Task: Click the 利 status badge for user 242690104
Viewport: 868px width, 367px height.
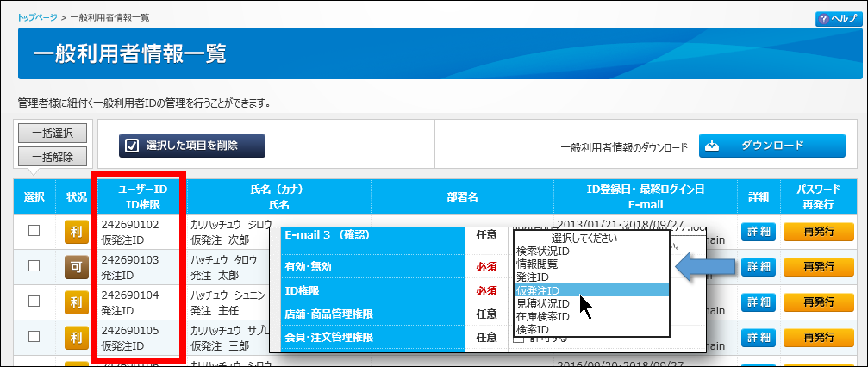Action: [x=76, y=302]
